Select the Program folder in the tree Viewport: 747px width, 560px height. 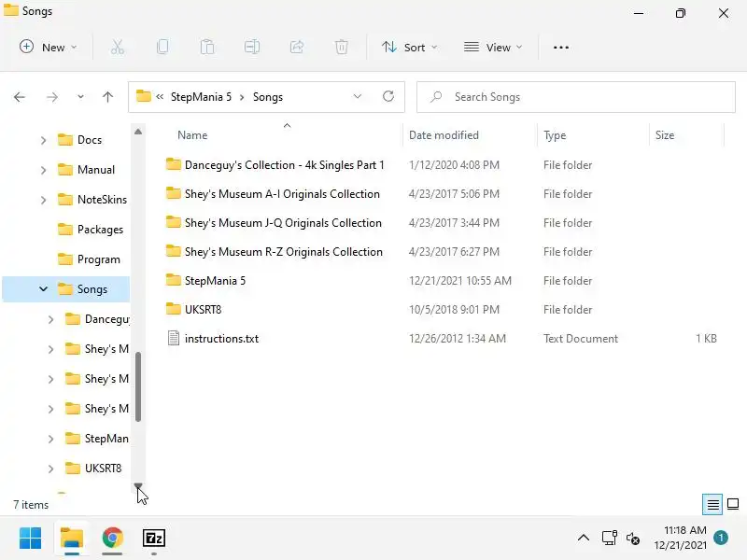pyautogui.click(x=99, y=259)
